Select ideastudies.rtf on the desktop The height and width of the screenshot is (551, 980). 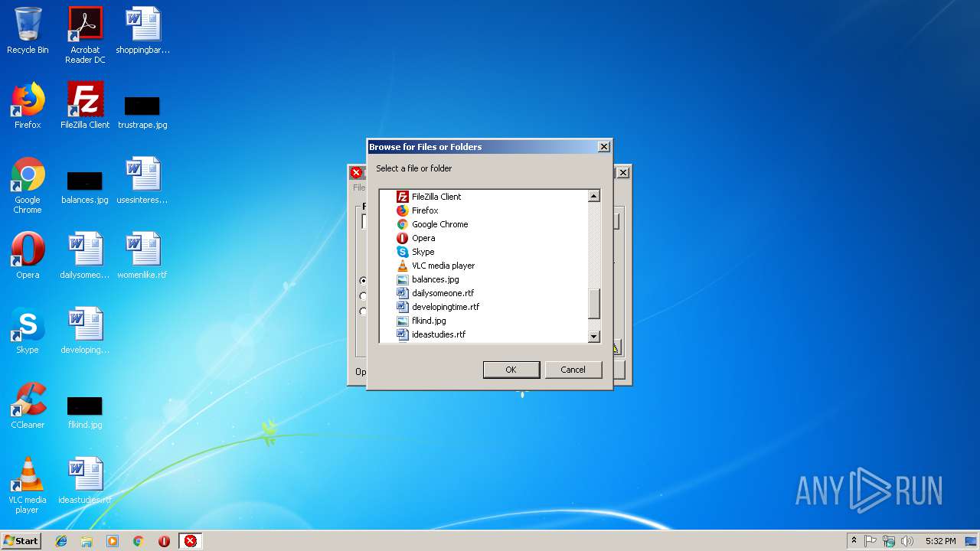[x=85, y=481]
